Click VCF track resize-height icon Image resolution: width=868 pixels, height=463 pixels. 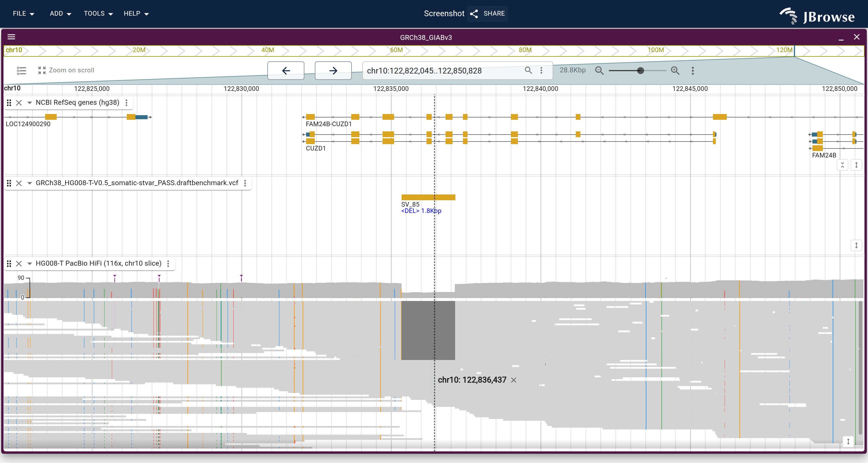856,245
